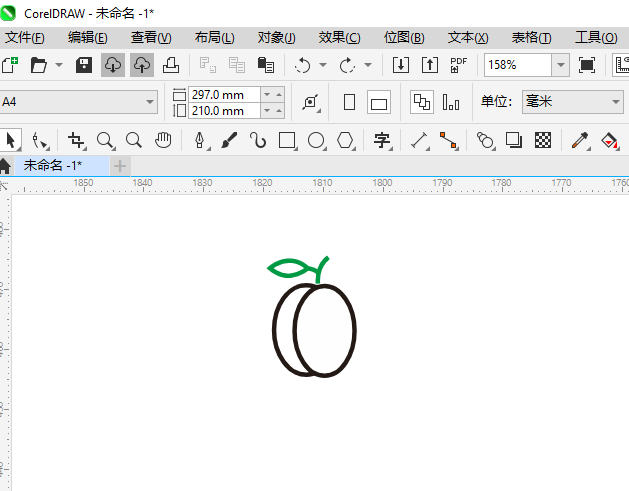Expand the redo history dropdown
Screen dimensions: 629x491
click(x=368, y=65)
